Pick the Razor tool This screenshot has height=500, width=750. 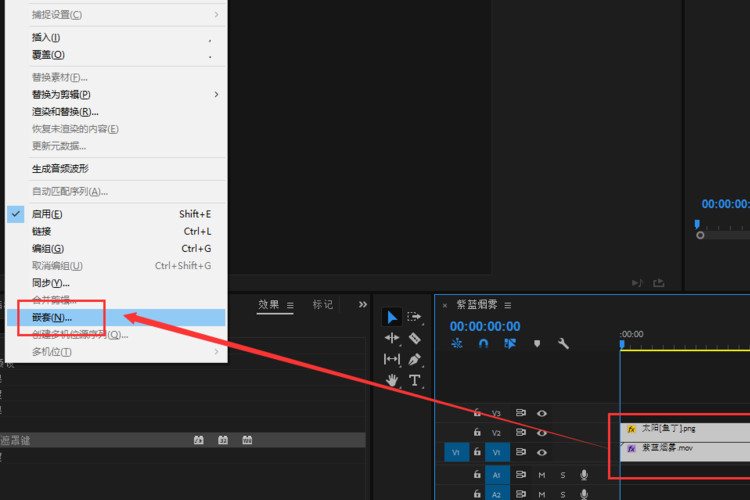(x=414, y=338)
